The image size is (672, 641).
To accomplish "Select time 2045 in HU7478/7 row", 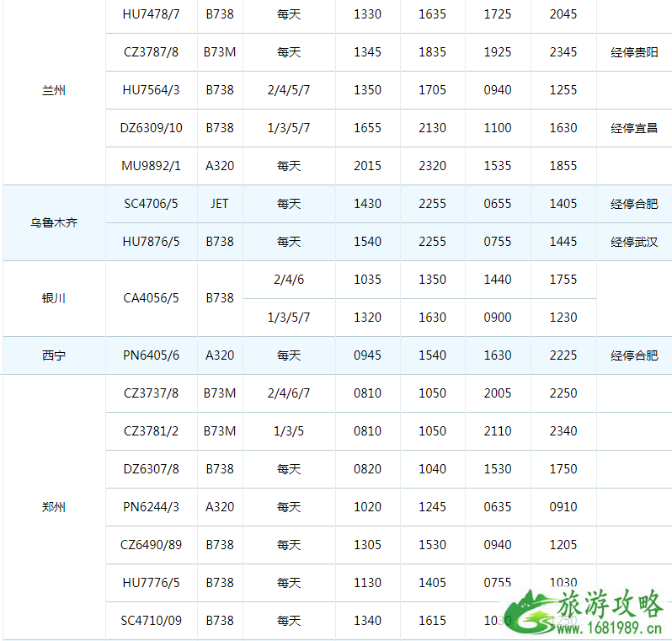I will point(563,14).
